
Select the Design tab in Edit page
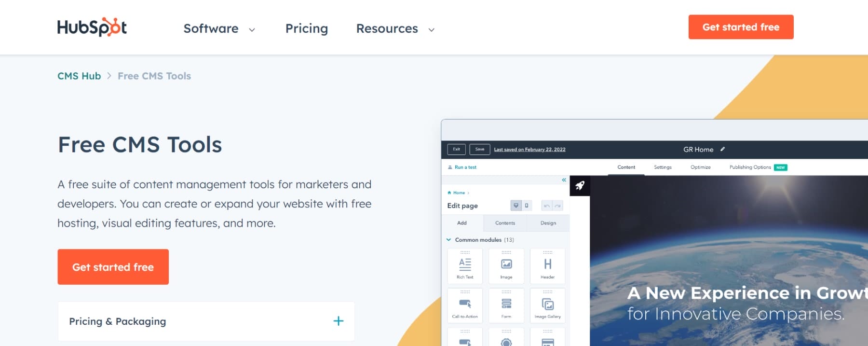(548, 223)
